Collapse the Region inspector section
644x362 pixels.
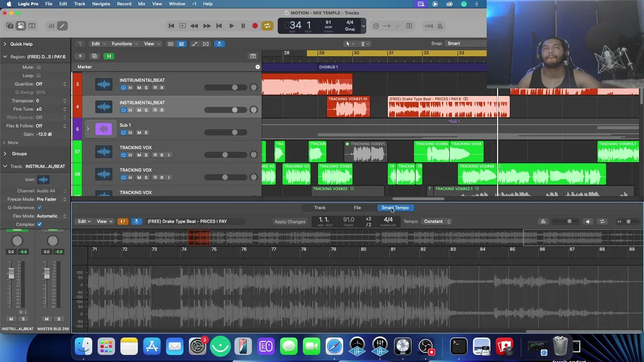click(x=5, y=56)
